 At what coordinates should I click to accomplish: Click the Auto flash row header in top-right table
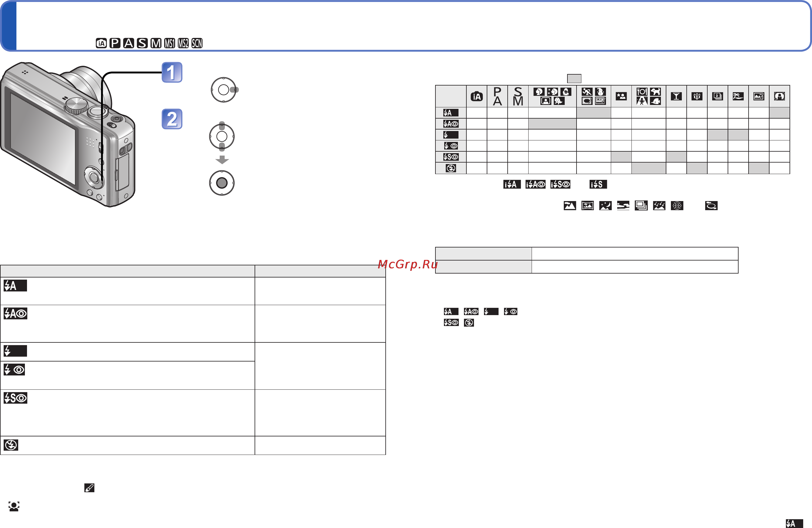451,113
